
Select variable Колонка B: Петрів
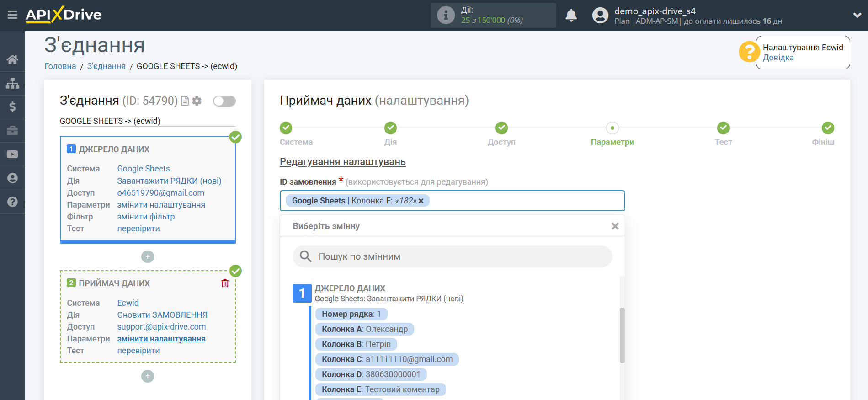356,344
